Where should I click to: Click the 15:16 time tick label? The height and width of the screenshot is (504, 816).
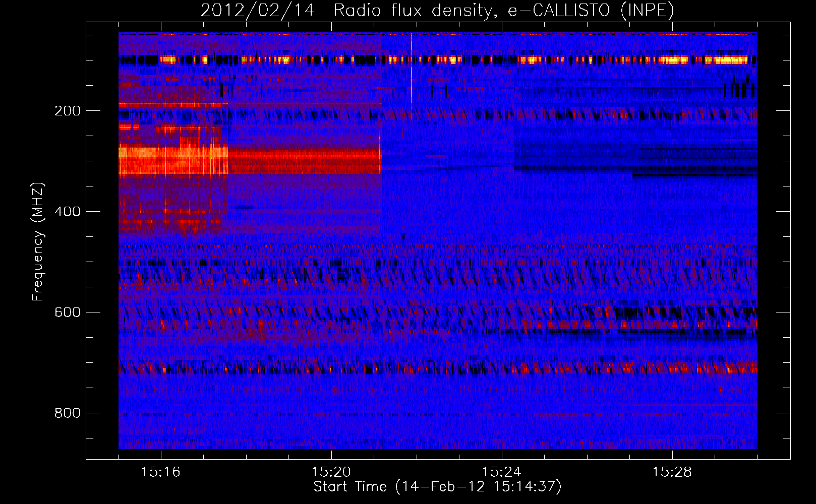(x=161, y=472)
